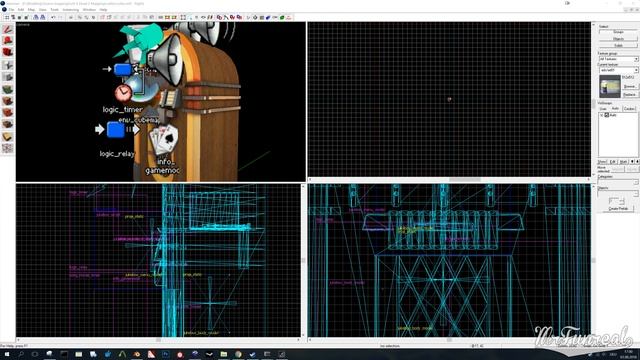Select the Clipping tool
640x360 pixels.
[x=7, y=136]
